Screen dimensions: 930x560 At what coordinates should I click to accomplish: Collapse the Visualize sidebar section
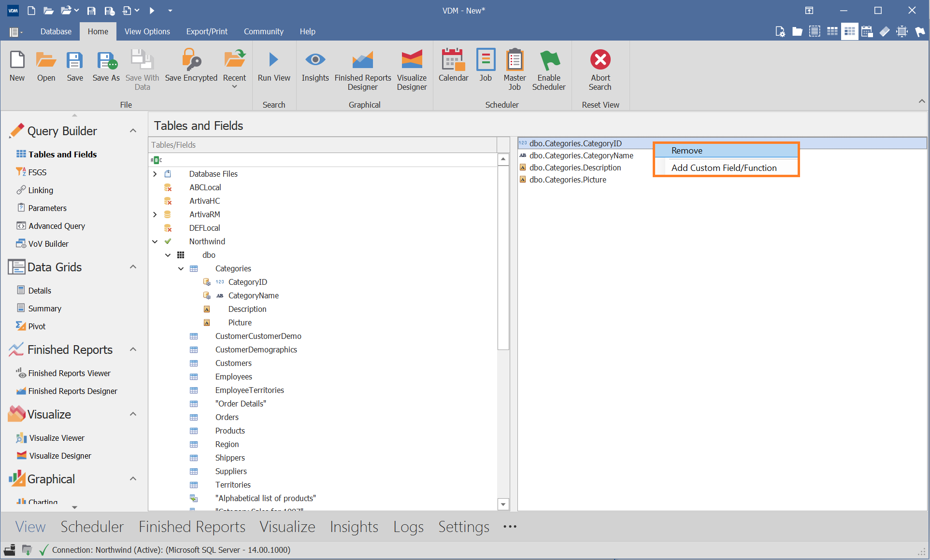point(133,414)
